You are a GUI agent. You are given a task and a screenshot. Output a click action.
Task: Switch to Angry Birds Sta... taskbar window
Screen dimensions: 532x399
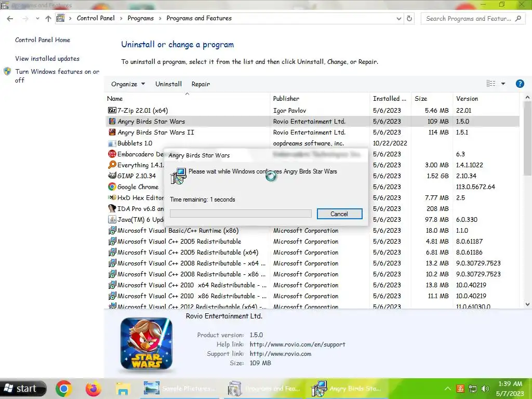point(347,389)
